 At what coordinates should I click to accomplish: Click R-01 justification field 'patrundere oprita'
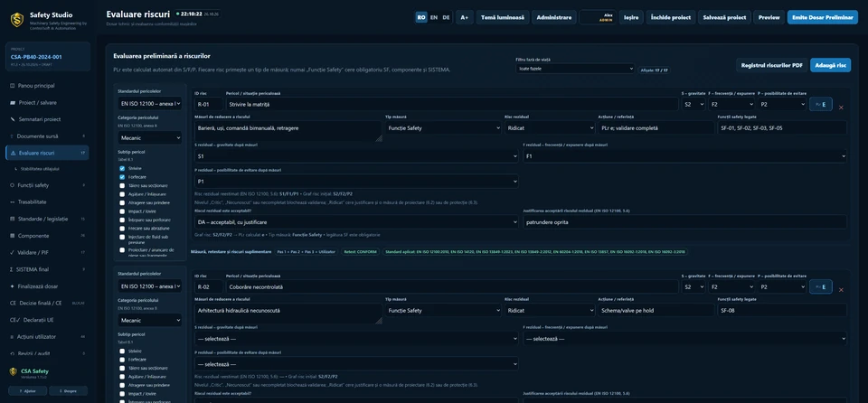pos(684,222)
